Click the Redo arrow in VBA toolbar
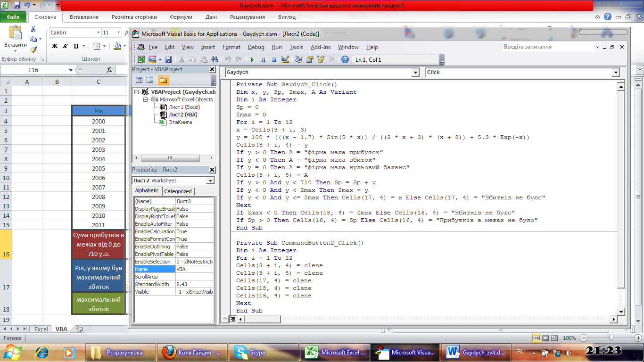Image resolution: width=644 pixels, height=362 pixels. coord(239,59)
